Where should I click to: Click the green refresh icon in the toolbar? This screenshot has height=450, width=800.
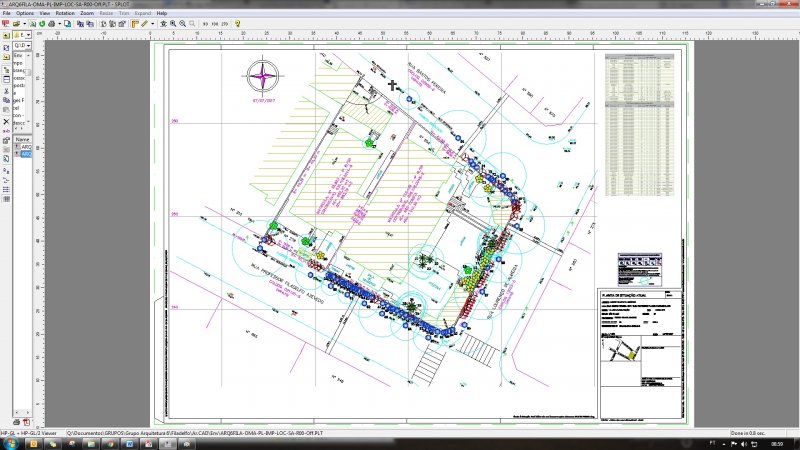(42, 23)
